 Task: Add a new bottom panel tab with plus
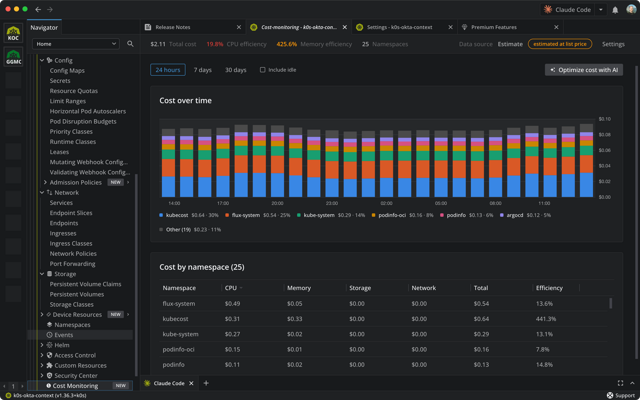[x=206, y=383]
